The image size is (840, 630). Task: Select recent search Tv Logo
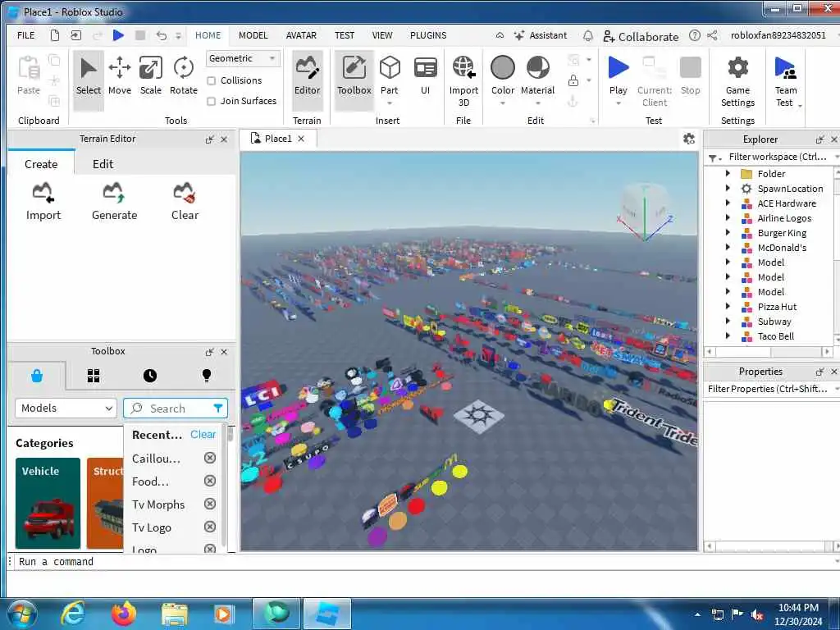pyautogui.click(x=152, y=527)
